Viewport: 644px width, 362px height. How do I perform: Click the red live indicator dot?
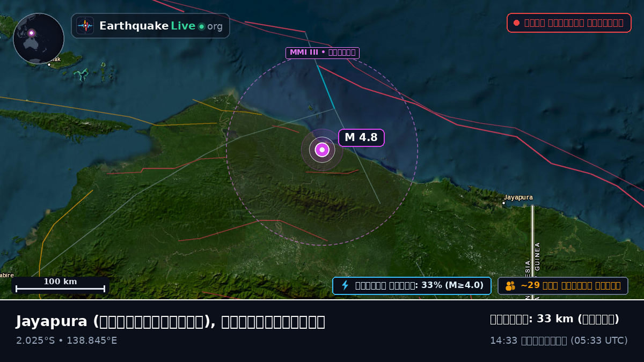516,23
